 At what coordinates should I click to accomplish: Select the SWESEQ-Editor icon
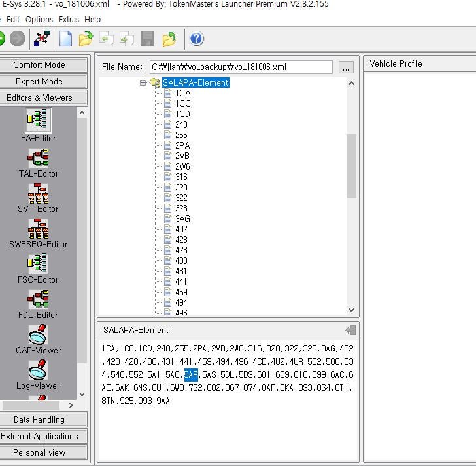pos(39,228)
